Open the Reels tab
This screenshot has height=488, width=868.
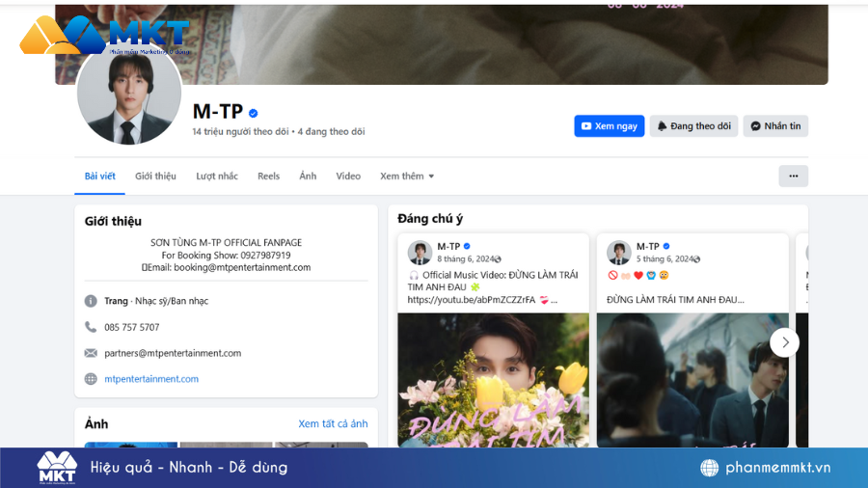click(x=268, y=176)
